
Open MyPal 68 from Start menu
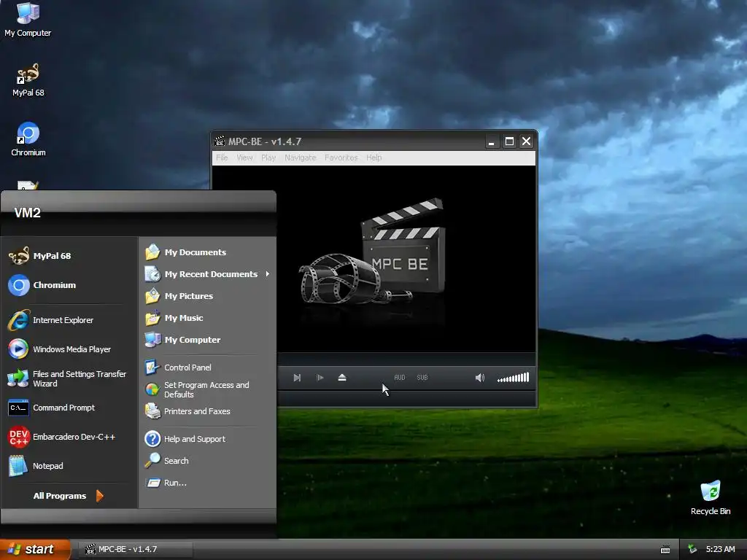tap(69, 256)
